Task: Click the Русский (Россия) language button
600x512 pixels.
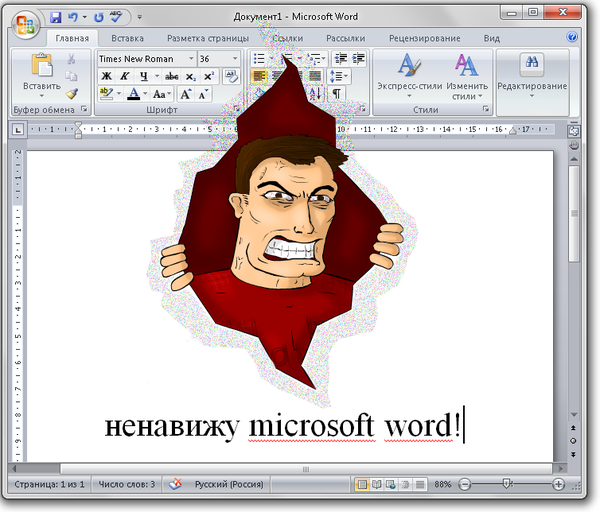Action: (225, 484)
